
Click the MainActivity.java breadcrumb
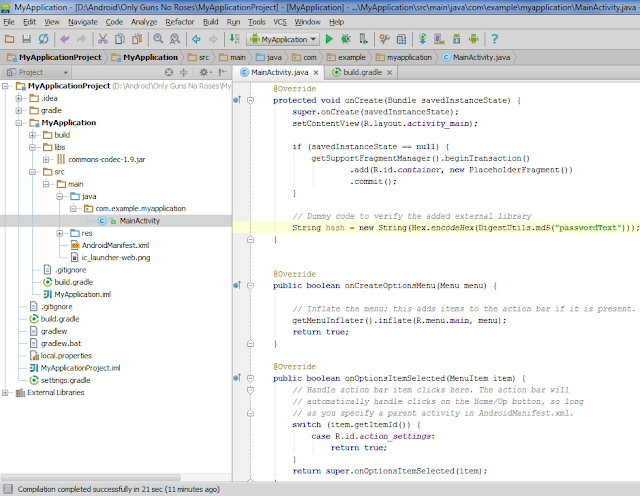pyautogui.click(x=476, y=57)
